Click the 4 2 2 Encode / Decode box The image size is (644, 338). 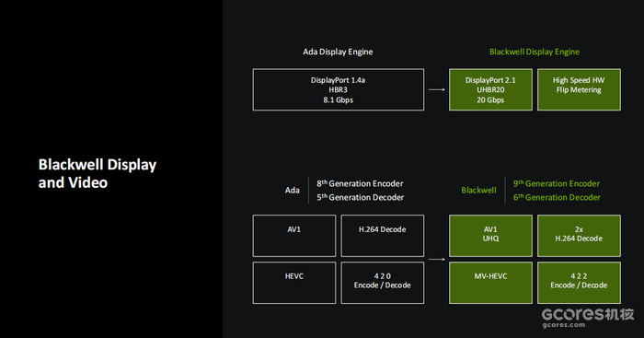click(579, 283)
